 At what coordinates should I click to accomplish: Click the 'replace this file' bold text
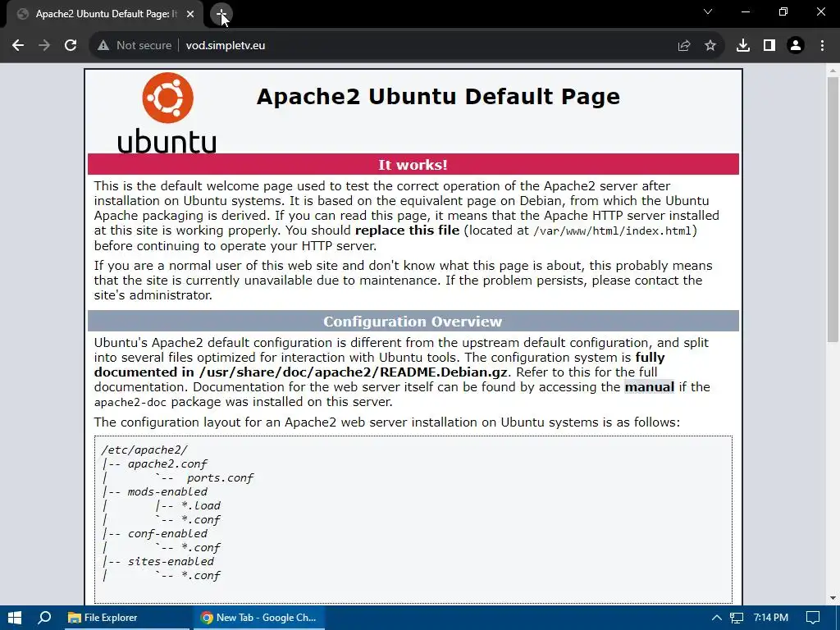[407, 231]
